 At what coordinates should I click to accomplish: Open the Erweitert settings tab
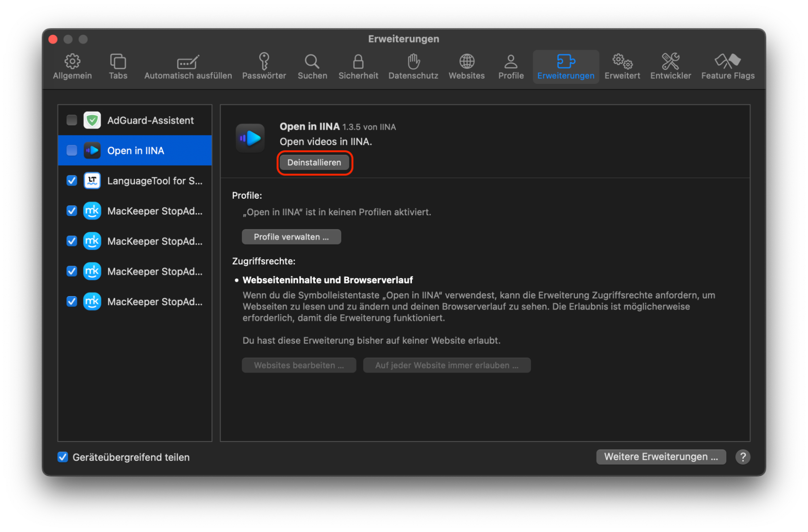pyautogui.click(x=622, y=66)
